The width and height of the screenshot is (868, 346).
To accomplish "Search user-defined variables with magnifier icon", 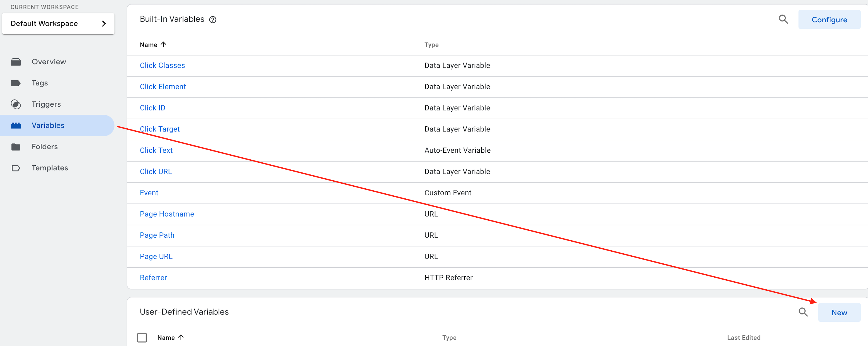I will [803, 312].
